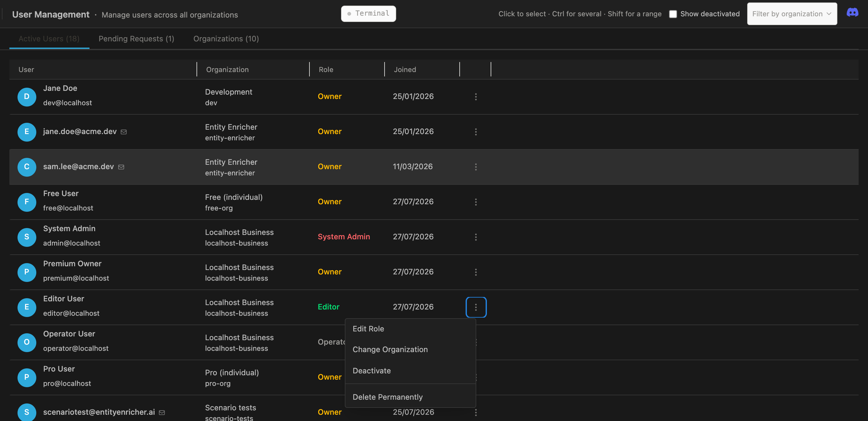Open the Filter by organization dropdown
Image resolution: width=868 pixels, height=421 pixels.
pos(792,14)
